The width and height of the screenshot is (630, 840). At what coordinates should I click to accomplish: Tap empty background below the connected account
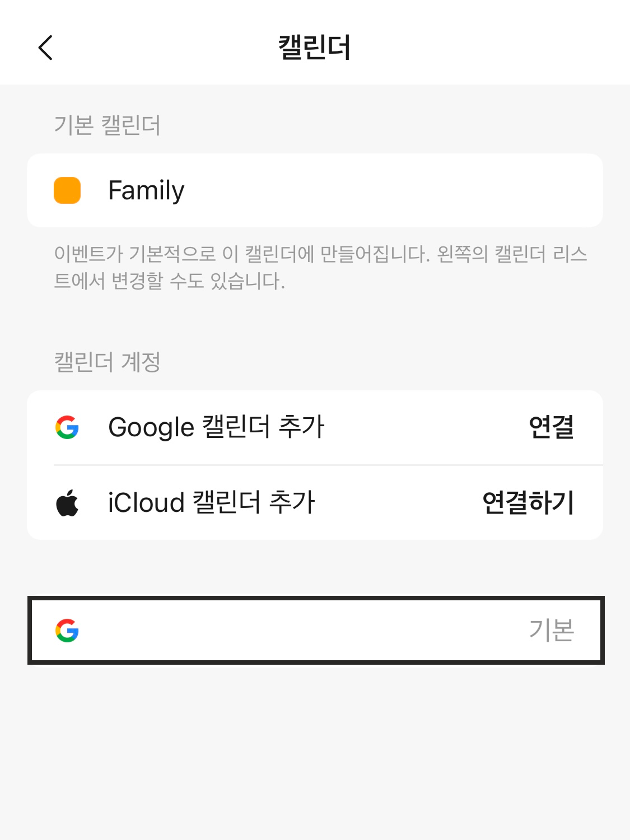pyautogui.click(x=315, y=750)
